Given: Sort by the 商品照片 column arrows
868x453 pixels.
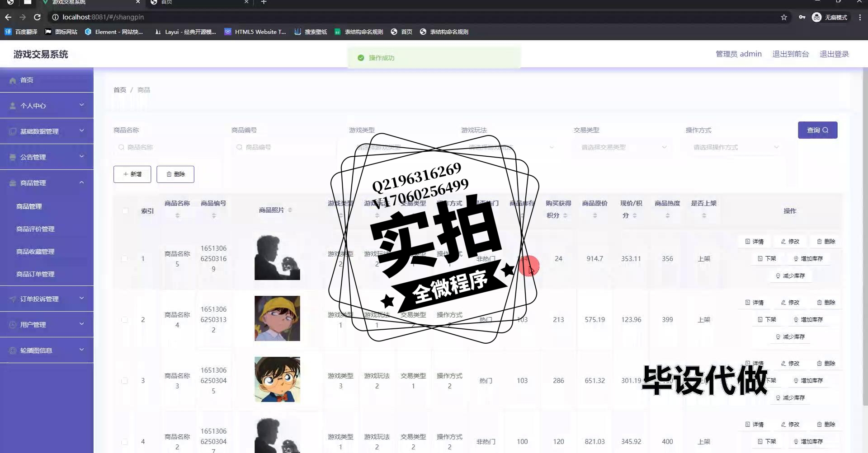Looking at the screenshot, I should tap(290, 210).
